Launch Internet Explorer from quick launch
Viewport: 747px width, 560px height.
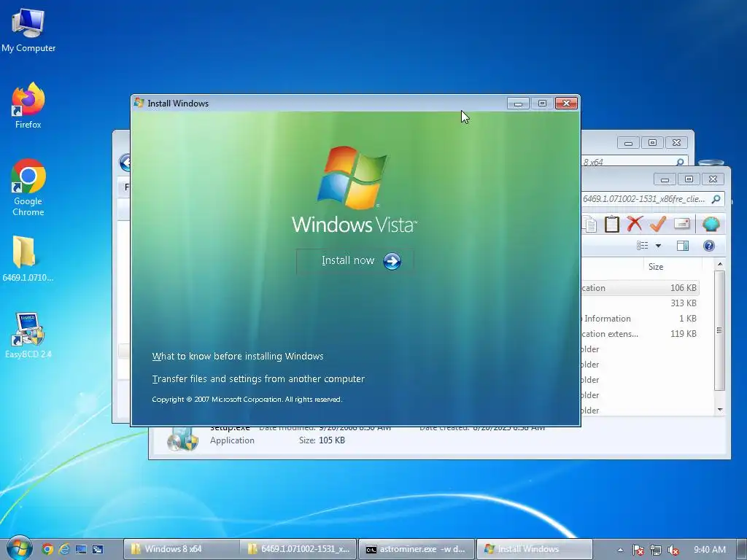pyautogui.click(x=64, y=549)
